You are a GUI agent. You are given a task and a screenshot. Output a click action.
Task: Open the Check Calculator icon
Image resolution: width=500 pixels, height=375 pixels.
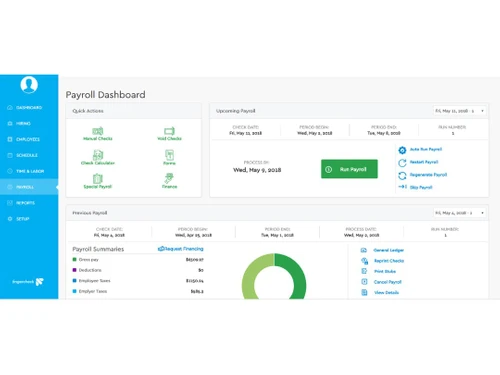(x=98, y=155)
